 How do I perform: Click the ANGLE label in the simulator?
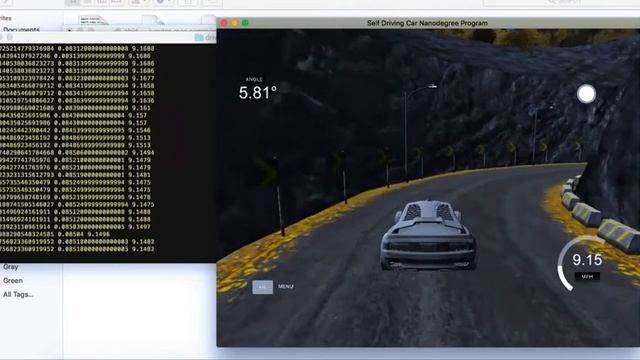click(x=254, y=79)
